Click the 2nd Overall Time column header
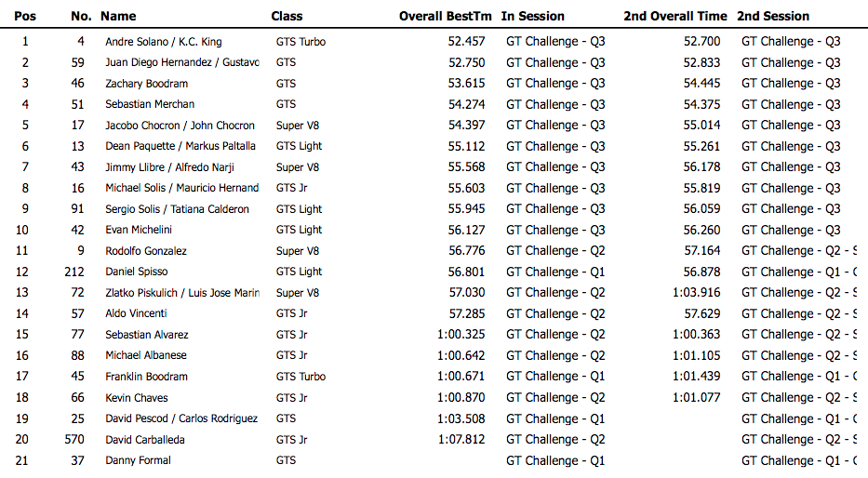Image resolution: width=868 pixels, height=478 pixels. pos(675,16)
